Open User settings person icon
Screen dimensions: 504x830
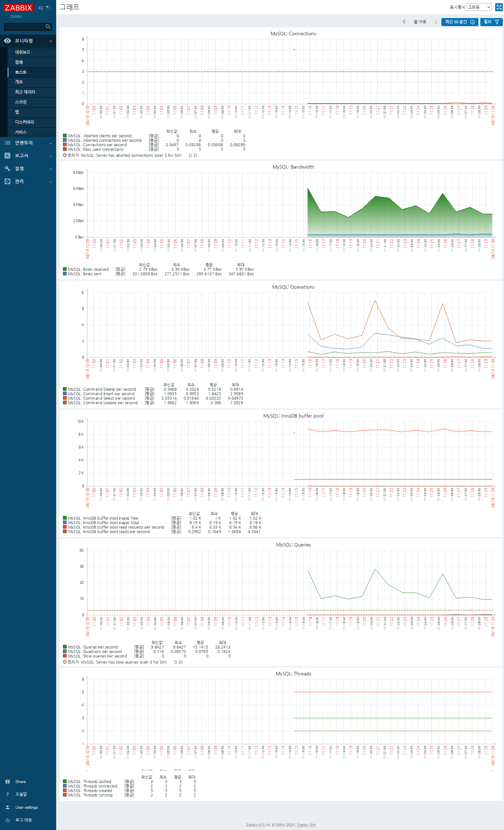coord(7,807)
